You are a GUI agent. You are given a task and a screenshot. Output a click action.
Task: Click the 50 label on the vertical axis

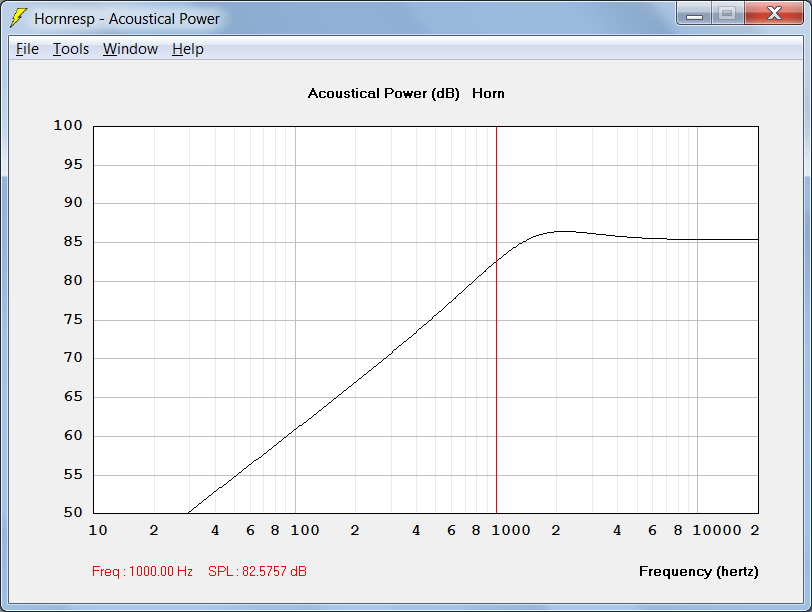point(73,513)
